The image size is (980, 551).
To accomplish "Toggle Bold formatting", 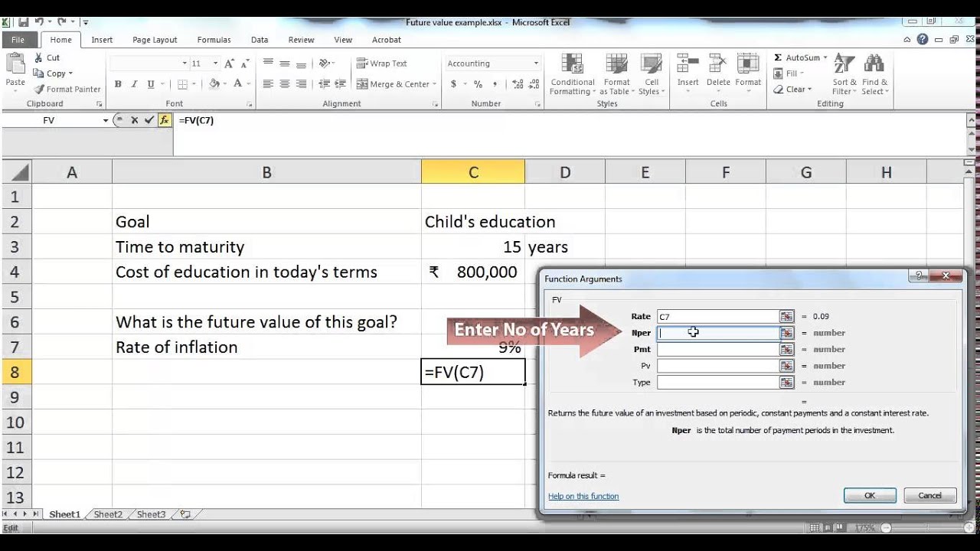I will [118, 84].
